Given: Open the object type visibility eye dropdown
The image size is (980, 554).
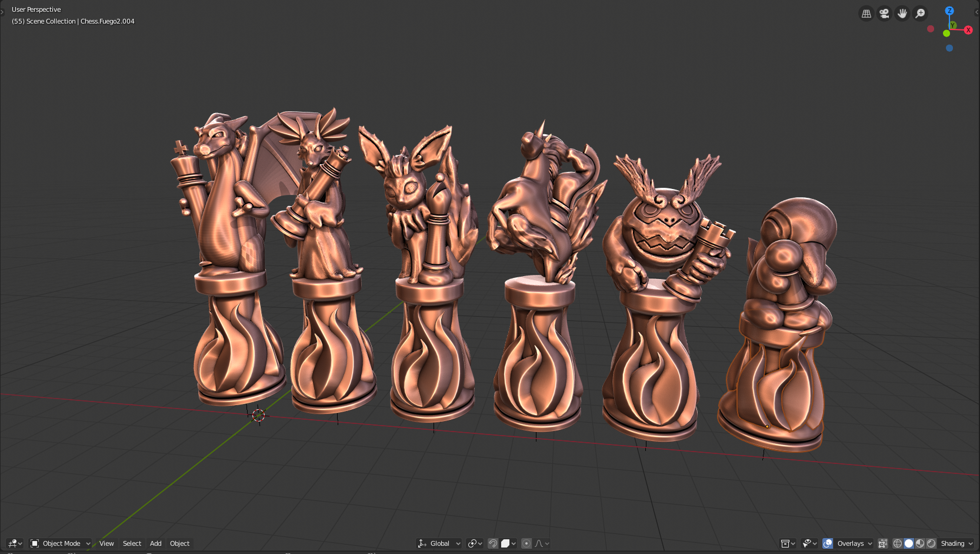Looking at the screenshot, I should pyautogui.click(x=809, y=543).
